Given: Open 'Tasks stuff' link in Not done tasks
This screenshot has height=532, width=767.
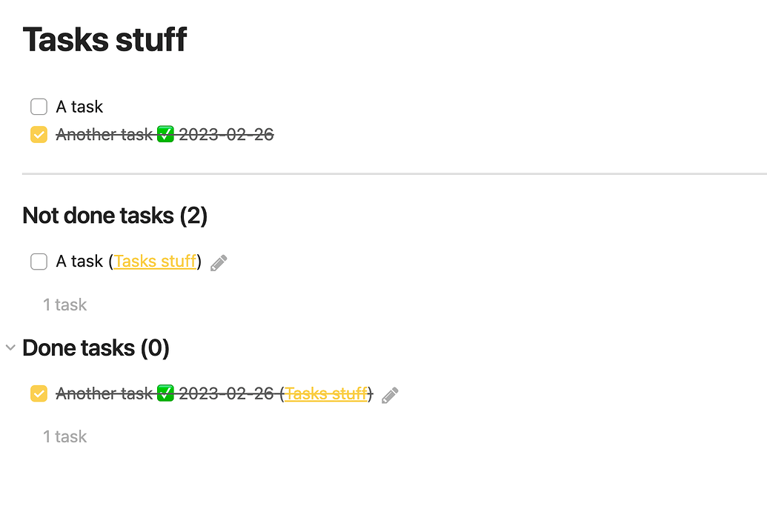Looking at the screenshot, I should pos(155,261).
